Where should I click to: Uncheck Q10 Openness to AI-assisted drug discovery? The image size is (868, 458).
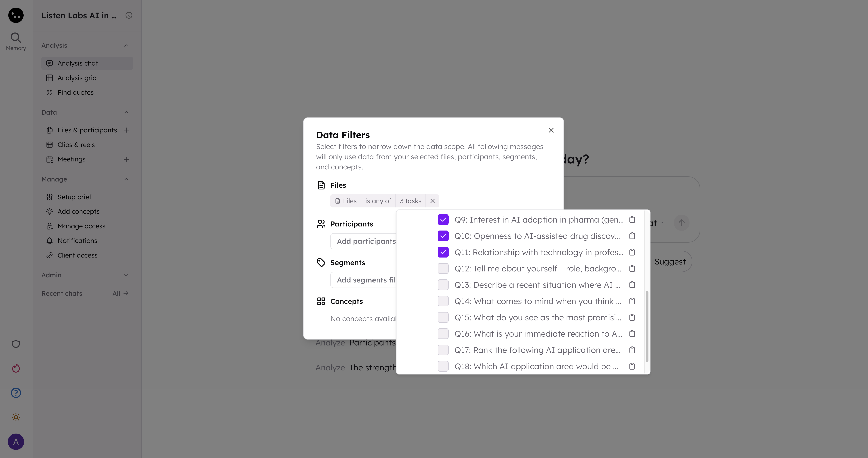click(443, 236)
